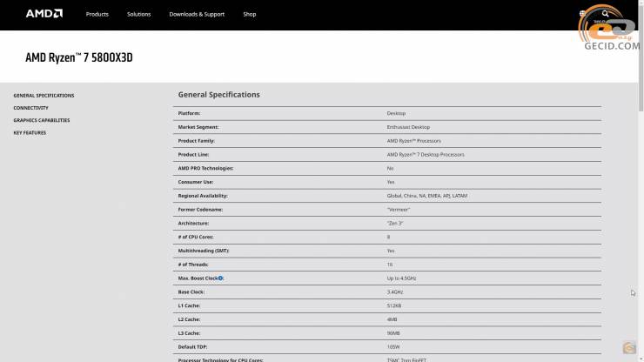Click the AMD Ryzen 7 Desktop Processors value
Screen dimensions: 644x362
pyautogui.click(x=426, y=154)
